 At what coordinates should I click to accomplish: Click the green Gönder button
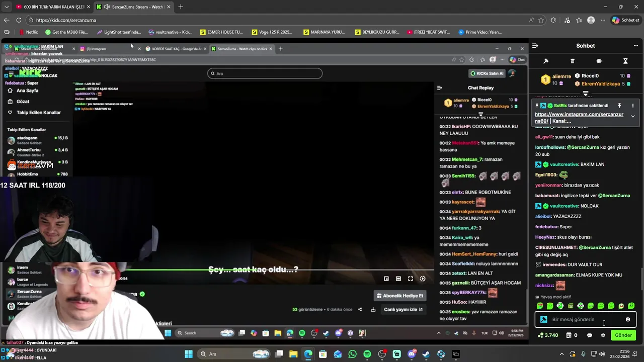point(623,335)
